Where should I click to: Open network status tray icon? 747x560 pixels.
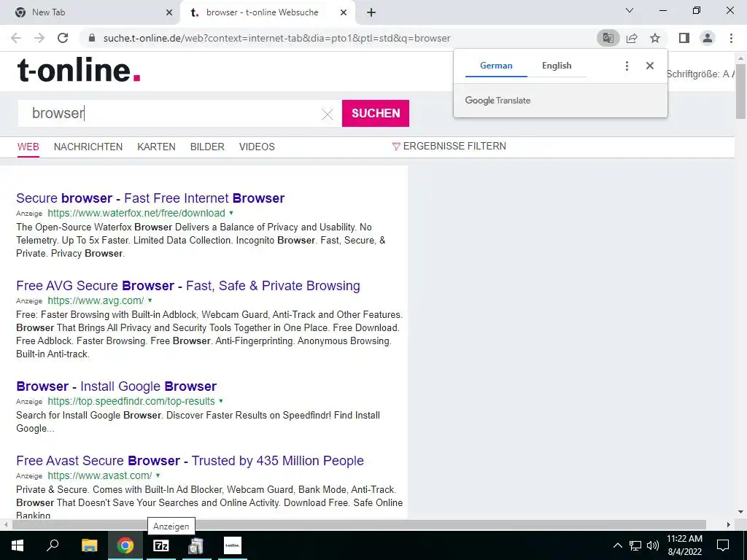coord(635,545)
